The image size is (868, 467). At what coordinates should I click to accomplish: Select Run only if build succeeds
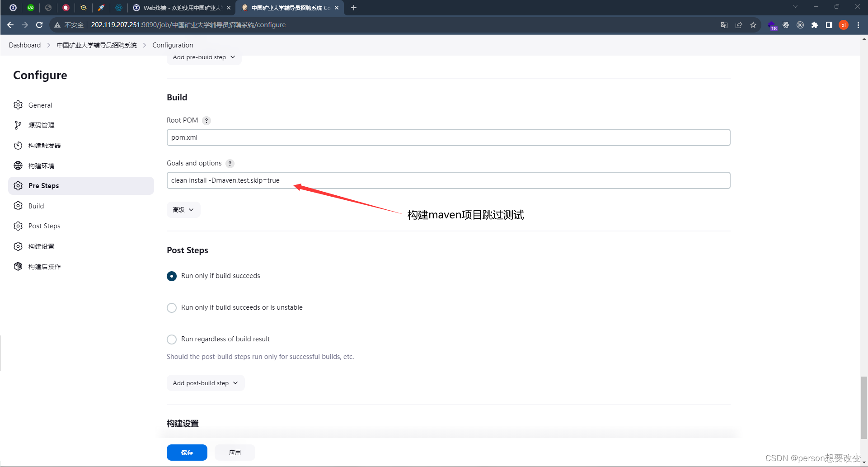pyautogui.click(x=172, y=276)
